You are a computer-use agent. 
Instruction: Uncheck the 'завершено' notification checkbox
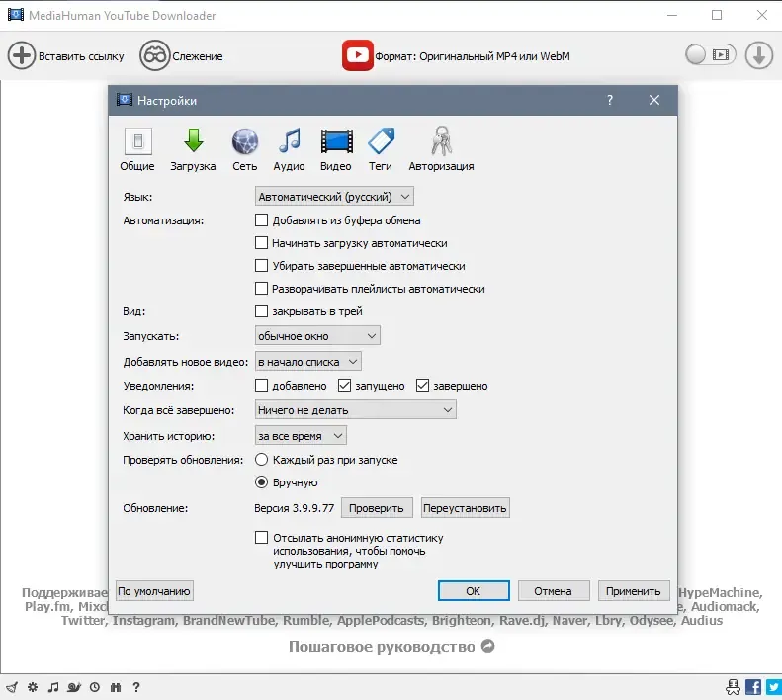[x=422, y=386]
